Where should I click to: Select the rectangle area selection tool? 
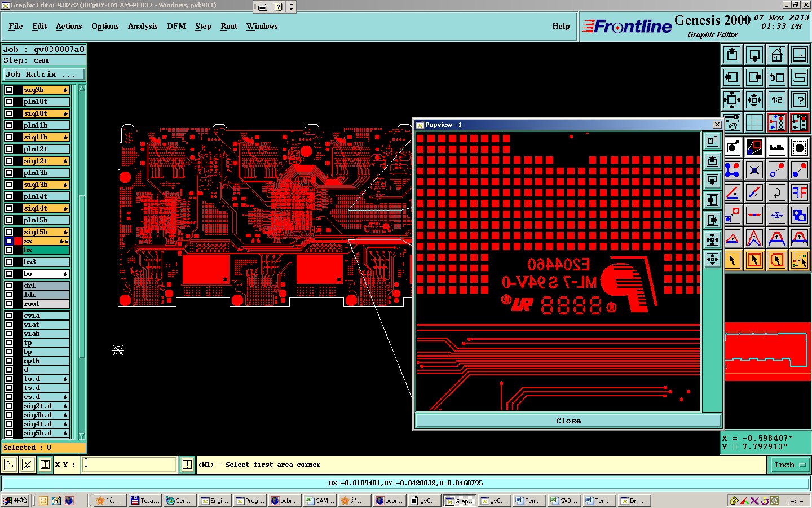click(754, 260)
